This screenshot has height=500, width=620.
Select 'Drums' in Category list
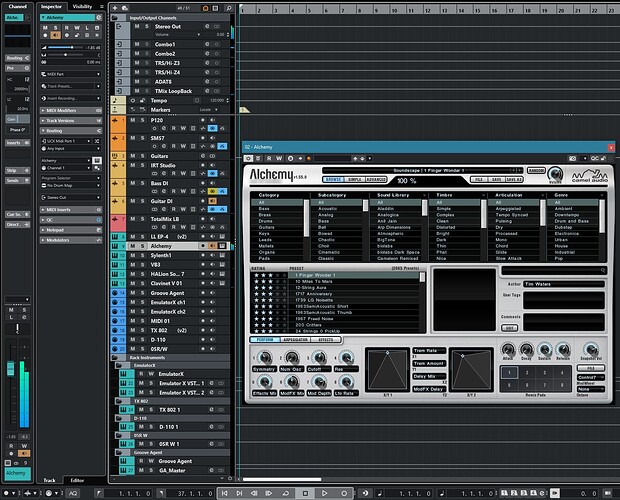[x=265, y=221]
